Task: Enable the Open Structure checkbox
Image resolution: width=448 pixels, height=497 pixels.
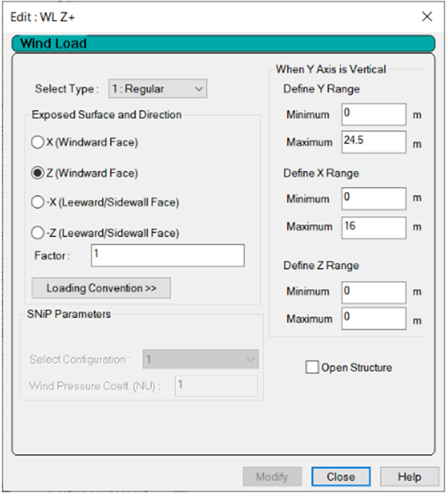Action: 312,367
